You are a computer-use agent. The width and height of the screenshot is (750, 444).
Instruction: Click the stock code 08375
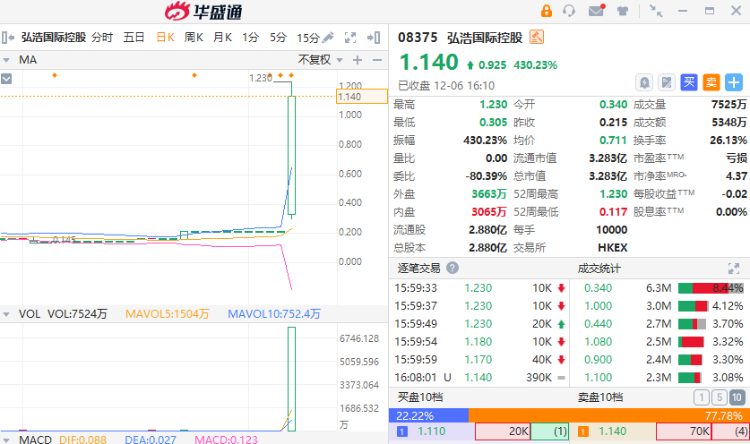coord(418,37)
